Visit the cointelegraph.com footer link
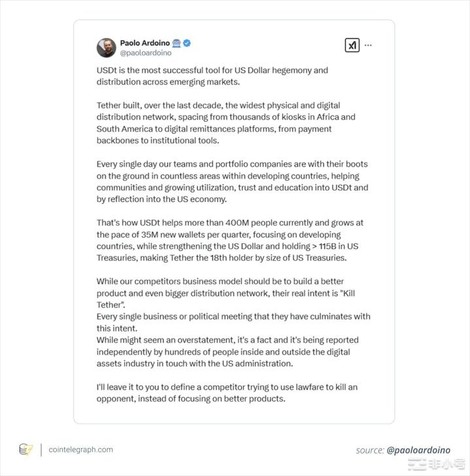Screen dimensions: 470x476 click(80, 450)
